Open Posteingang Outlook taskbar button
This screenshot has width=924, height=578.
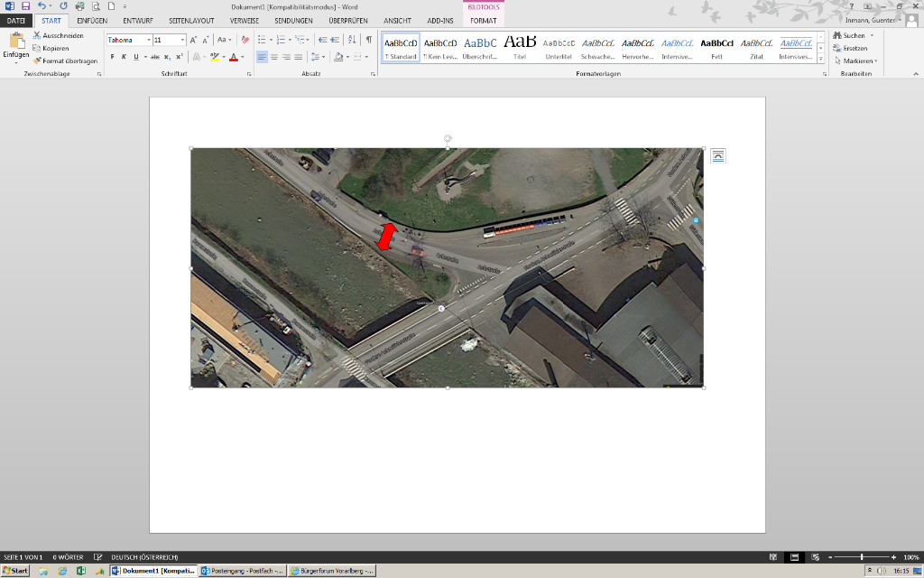click(242, 571)
